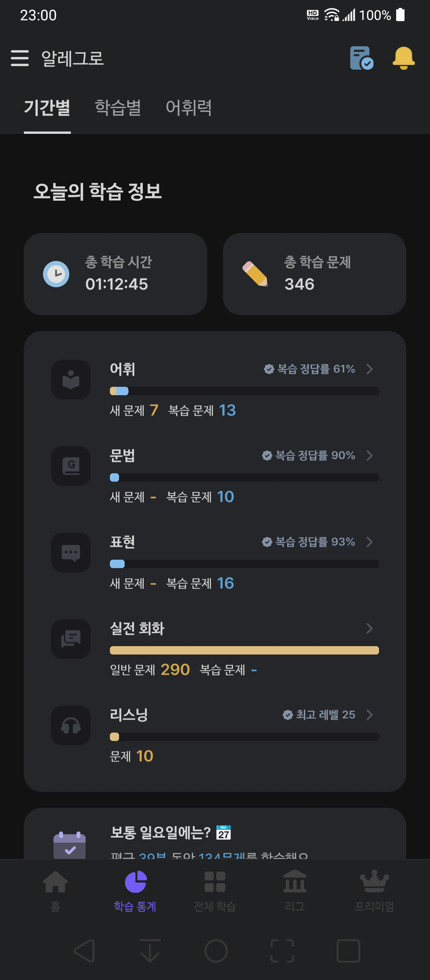Tap the 어휘 book icon
This screenshot has width=430, height=980.
tap(71, 380)
